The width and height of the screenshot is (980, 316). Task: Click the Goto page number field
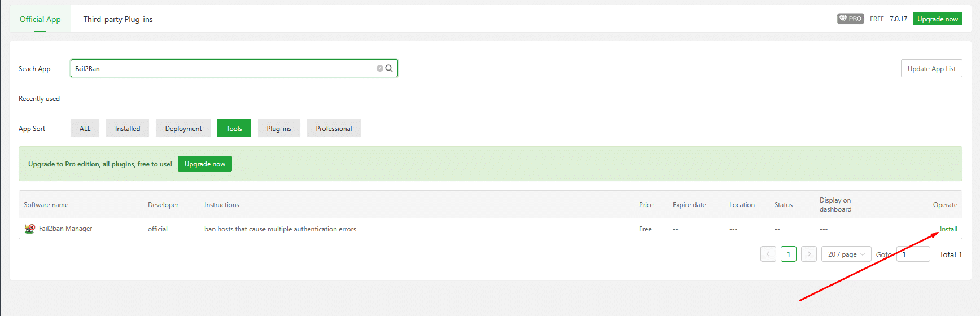[x=913, y=254]
